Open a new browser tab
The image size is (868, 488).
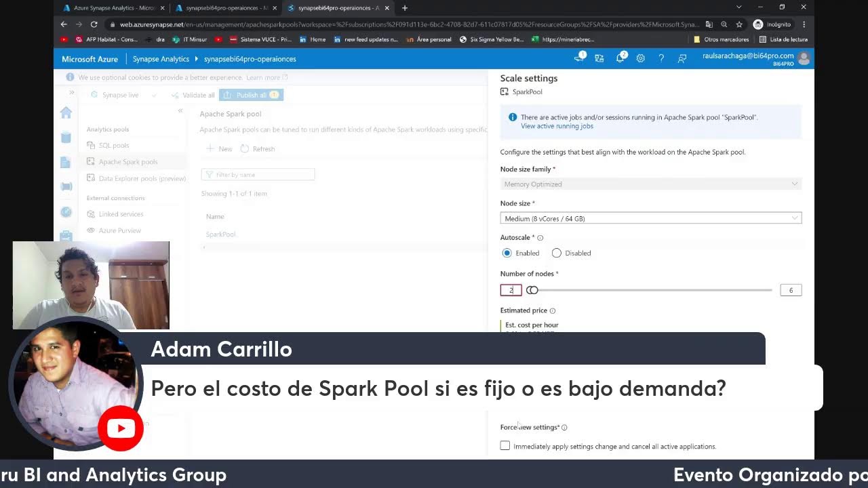tap(405, 8)
